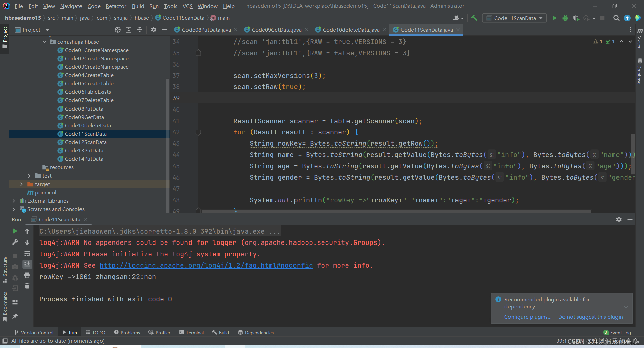Open Version Control tool window
The height and width of the screenshot is (348, 644).
[34, 333]
